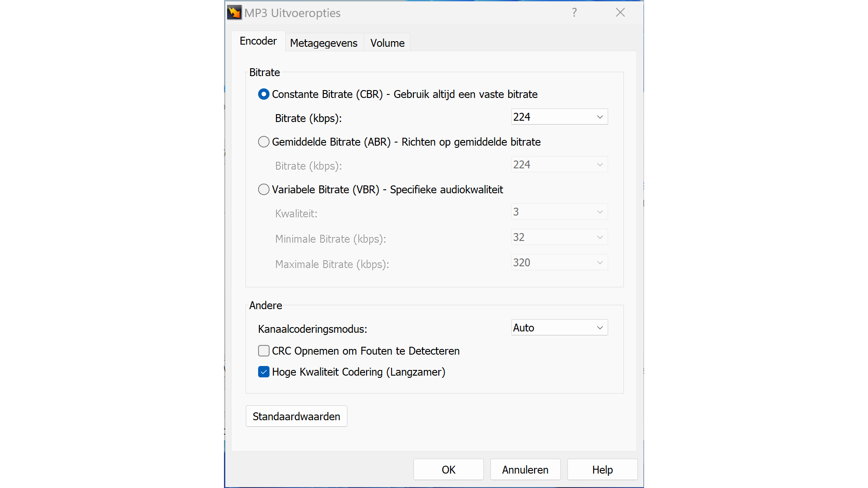This screenshot has width=868, height=488.
Task: Enable CRC Opnemen om Fouten te Detecteren
Action: 264,351
